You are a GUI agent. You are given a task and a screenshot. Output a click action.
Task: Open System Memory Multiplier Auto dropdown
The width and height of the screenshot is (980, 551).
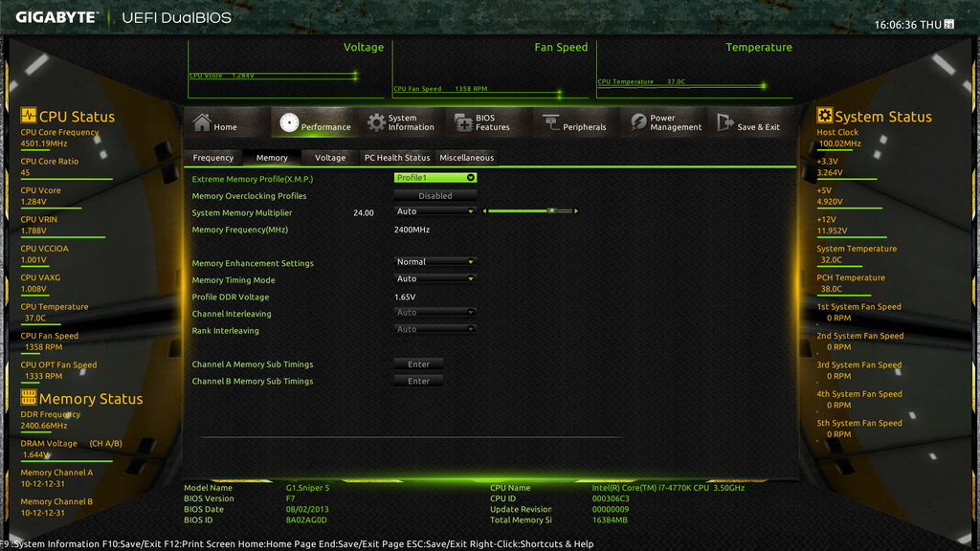pos(435,211)
